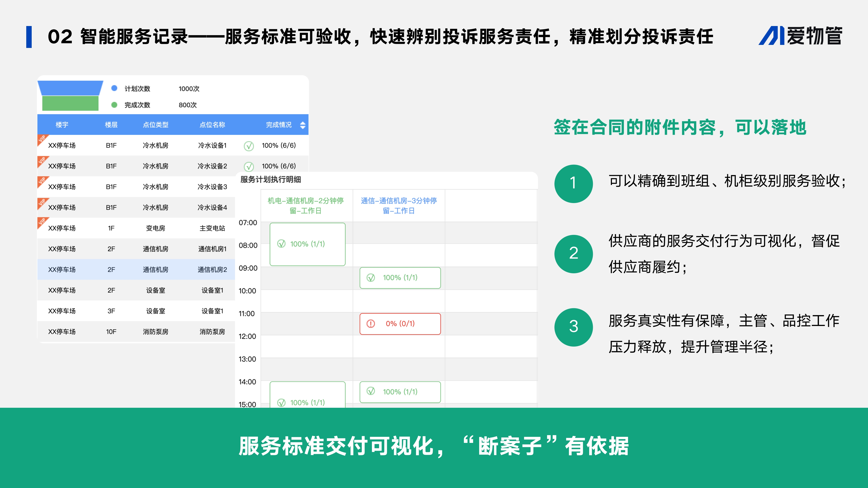Click 100% (6/6) on the 冷水设备1 row
The width and height of the screenshot is (868, 488).
tap(279, 146)
